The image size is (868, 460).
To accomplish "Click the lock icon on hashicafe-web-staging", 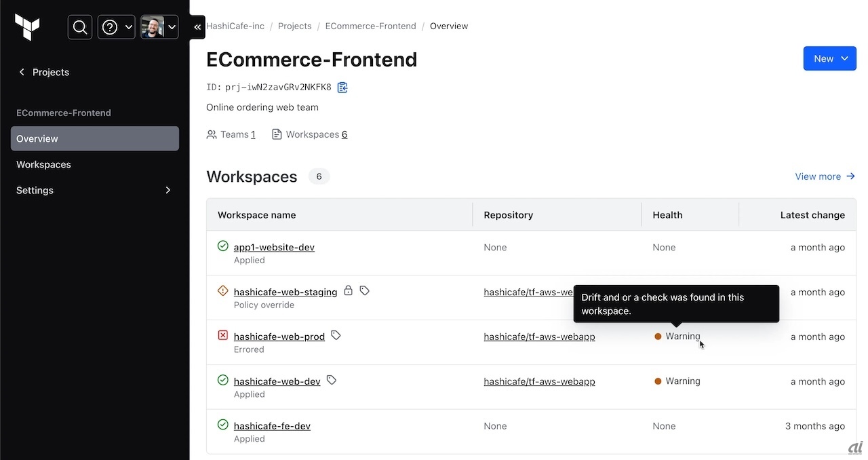I will pyautogui.click(x=348, y=290).
